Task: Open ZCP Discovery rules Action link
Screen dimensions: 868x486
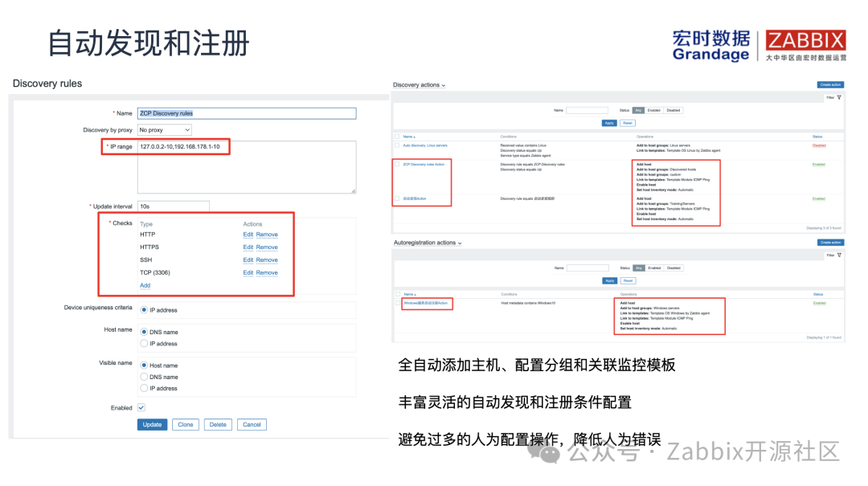Action: [424, 165]
